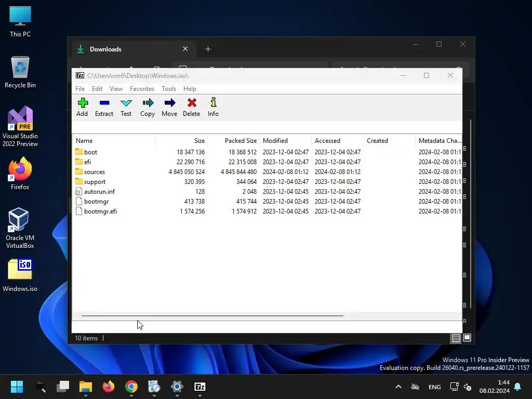
Task: Open File Explorer from the taskbar
Action: point(86,387)
